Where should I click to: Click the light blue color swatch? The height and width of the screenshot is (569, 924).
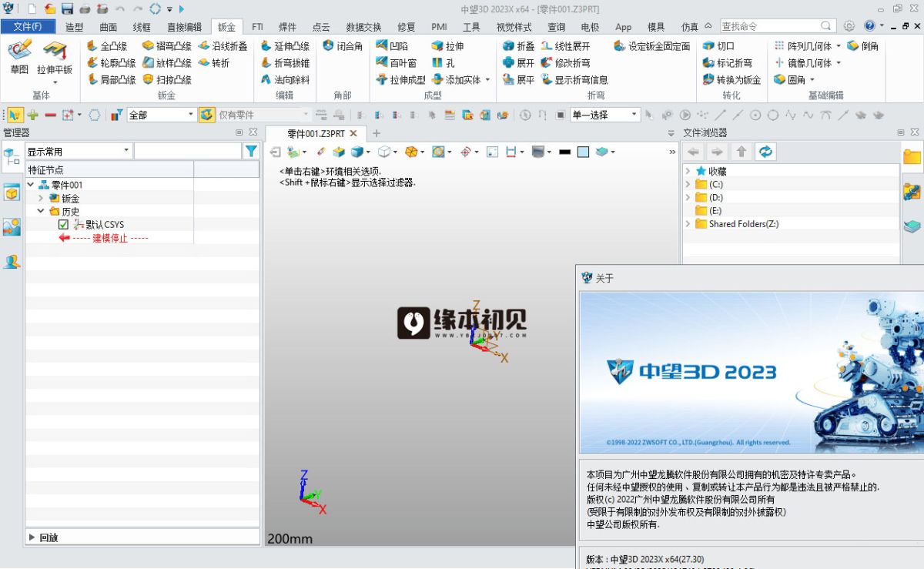[583, 152]
